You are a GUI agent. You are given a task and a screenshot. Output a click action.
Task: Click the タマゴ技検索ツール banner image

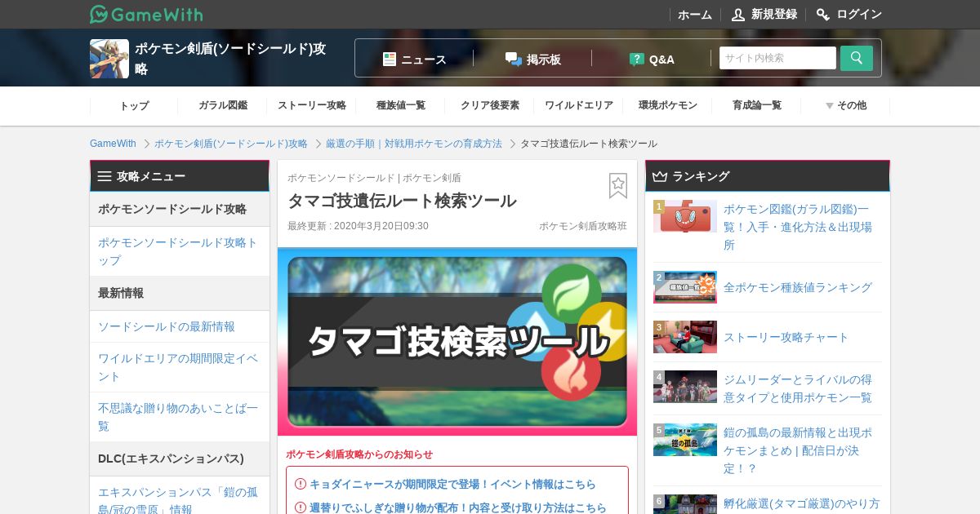pyautogui.click(x=457, y=342)
